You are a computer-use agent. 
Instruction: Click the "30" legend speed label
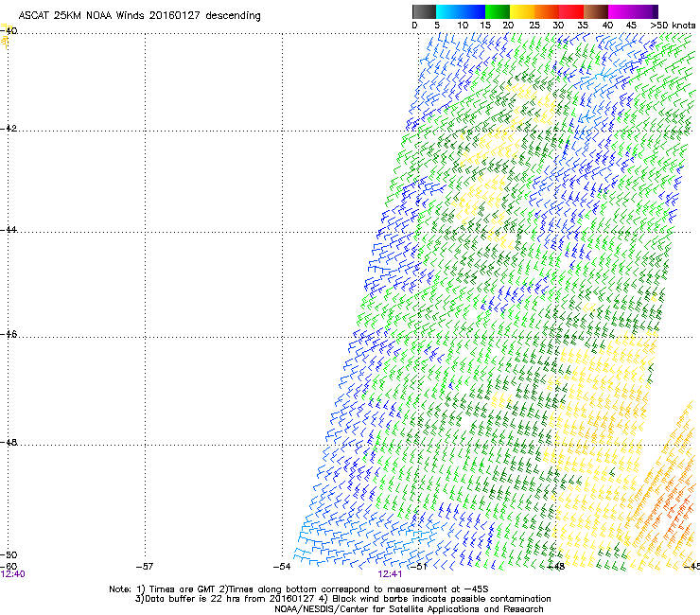tap(558, 26)
